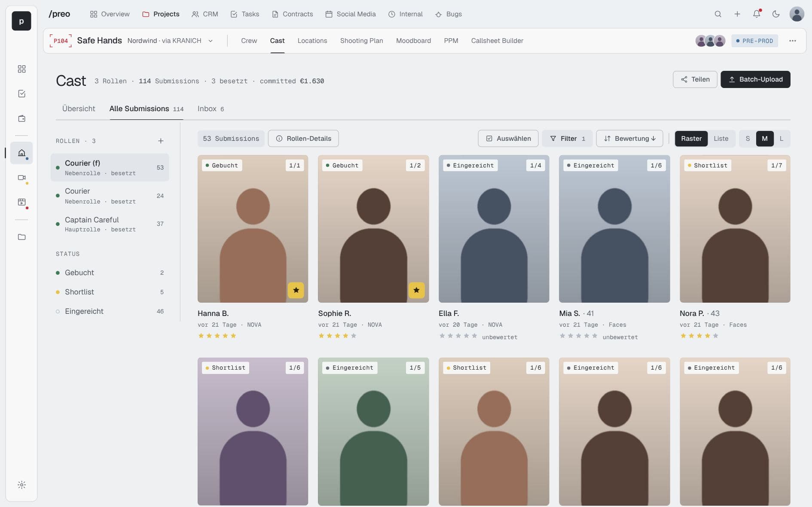Click the Auswählen button
The width and height of the screenshot is (812, 507).
coord(508,139)
